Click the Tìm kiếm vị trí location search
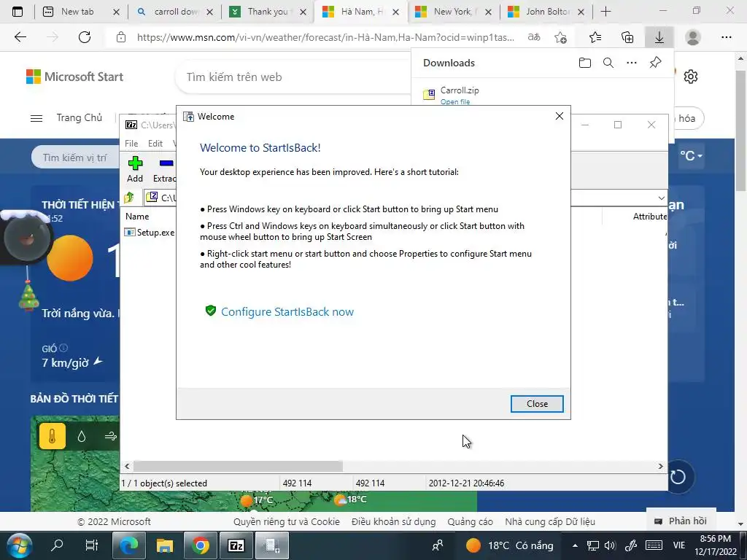747x560 pixels. [x=75, y=157]
